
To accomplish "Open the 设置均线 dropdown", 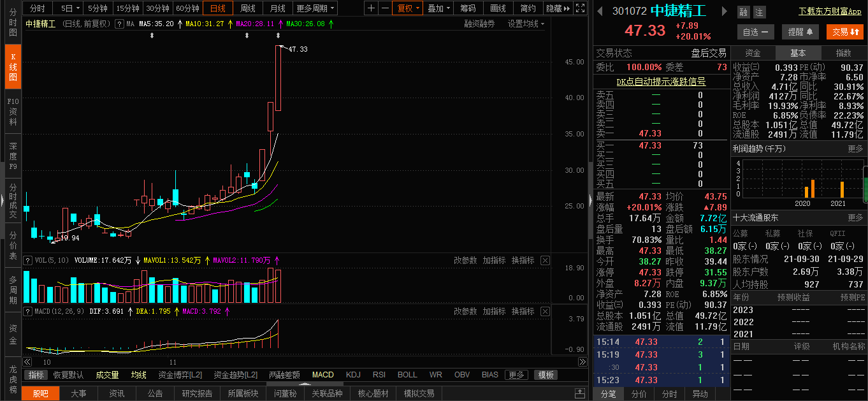I will click(526, 24).
